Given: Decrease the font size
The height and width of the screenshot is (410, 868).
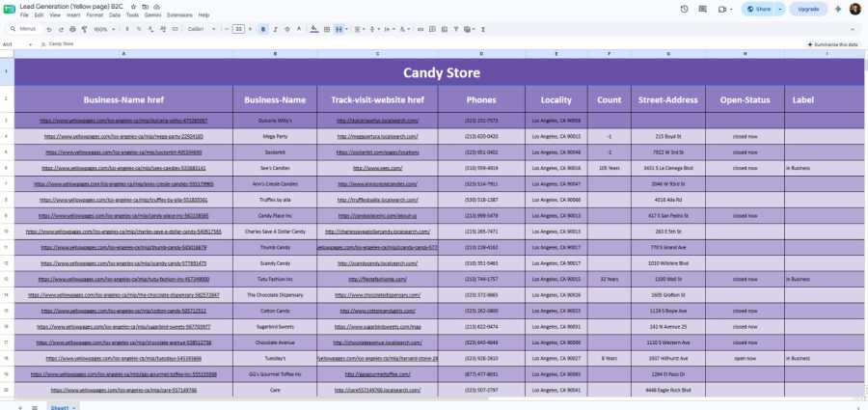Looking at the screenshot, I should (x=227, y=29).
